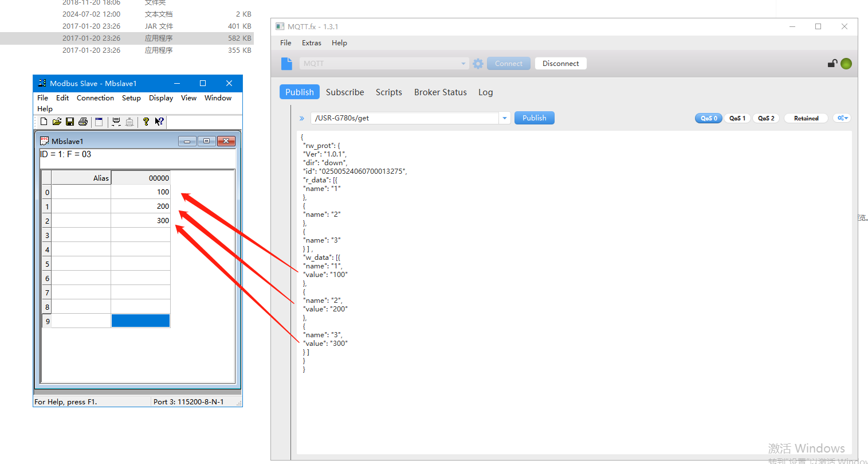Click the unlocked padlock icon in MQTT.fx

[x=832, y=64]
